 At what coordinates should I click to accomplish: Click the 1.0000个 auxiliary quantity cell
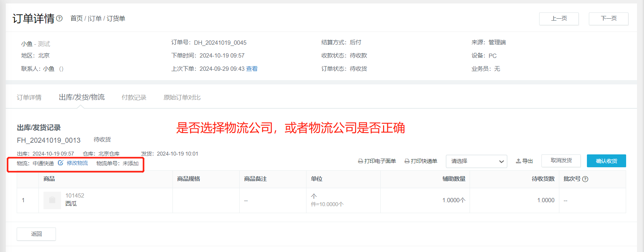click(x=454, y=200)
